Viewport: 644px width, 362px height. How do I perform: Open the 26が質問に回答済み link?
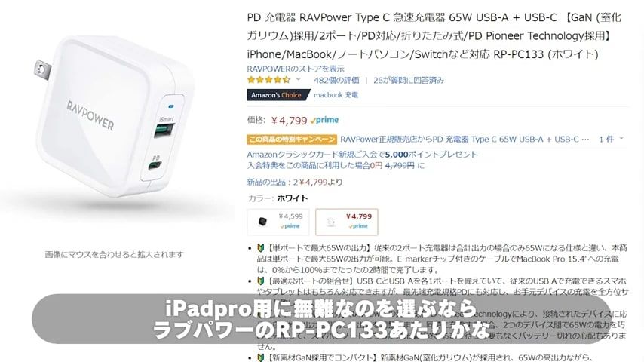409,80
